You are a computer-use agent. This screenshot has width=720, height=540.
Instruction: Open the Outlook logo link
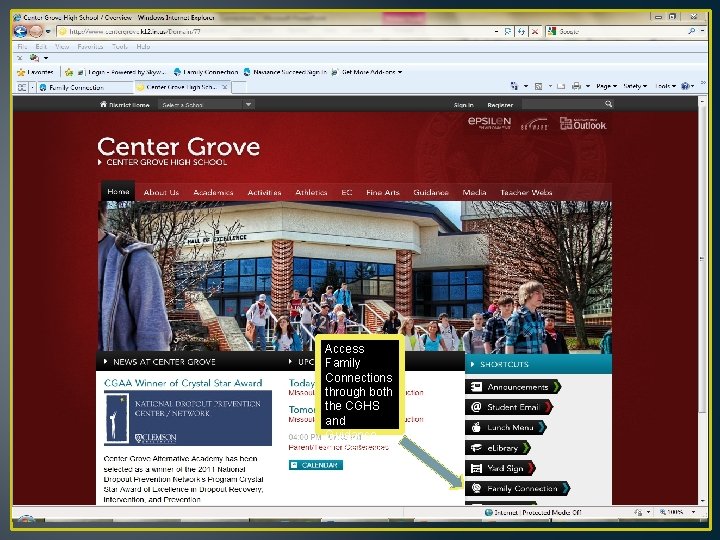[x=583, y=123]
